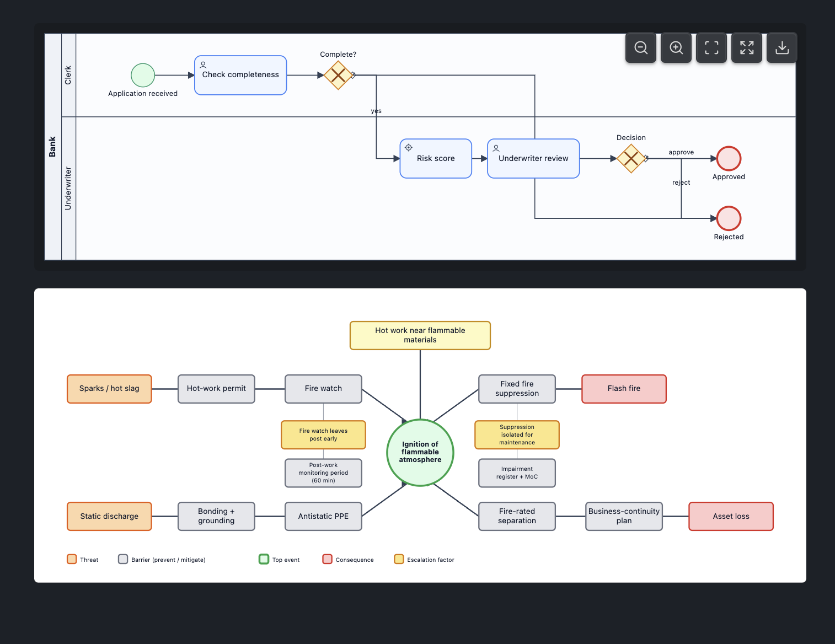This screenshot has height=644, width=835.
Task: Click the Top event legend swatch
Action: pyautogui.click(x=264, y=559)
